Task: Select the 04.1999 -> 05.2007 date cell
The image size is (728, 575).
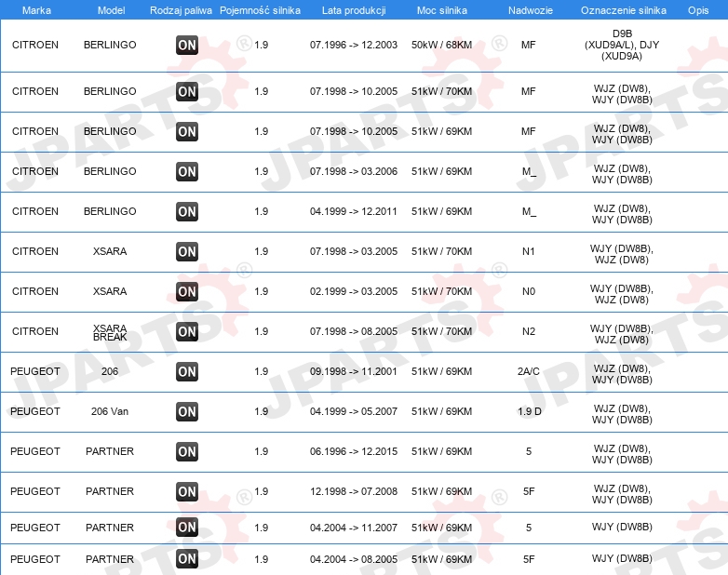Action: (x=354, y=411)
